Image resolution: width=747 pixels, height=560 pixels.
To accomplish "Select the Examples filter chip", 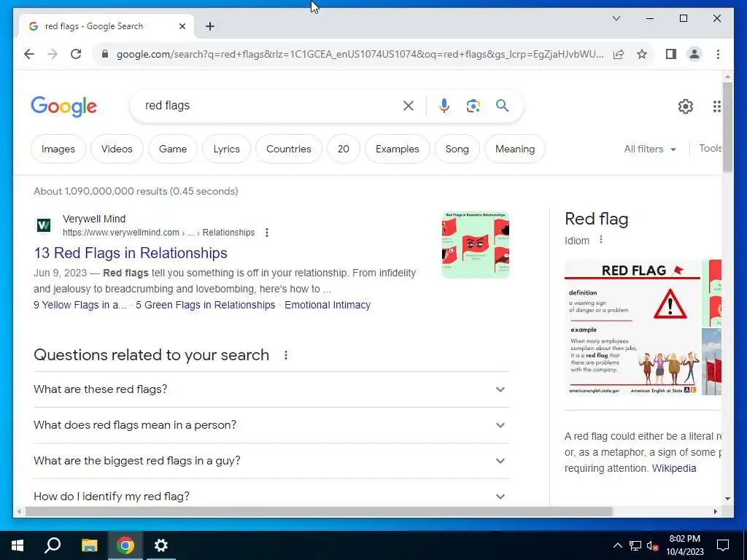I will 398,149.
